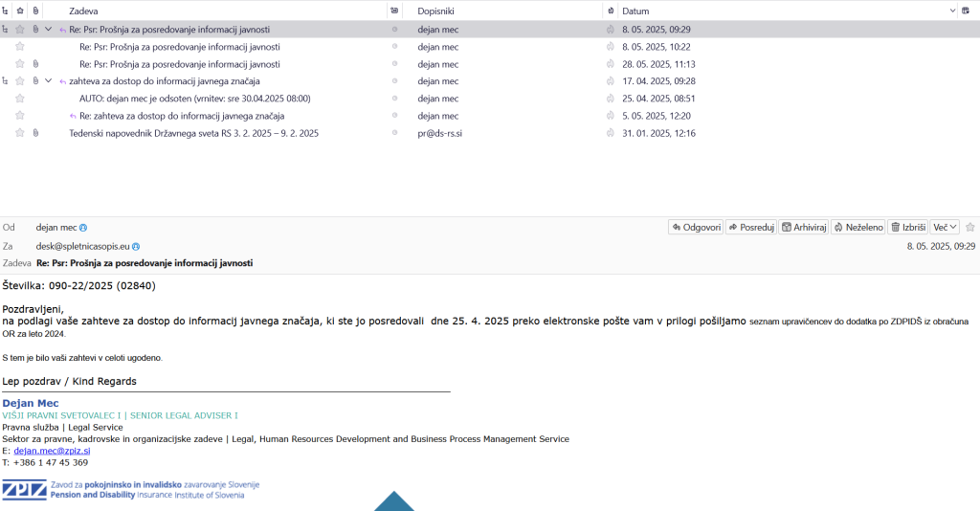Click the Odgovori (Reply) button

point(696,228)
